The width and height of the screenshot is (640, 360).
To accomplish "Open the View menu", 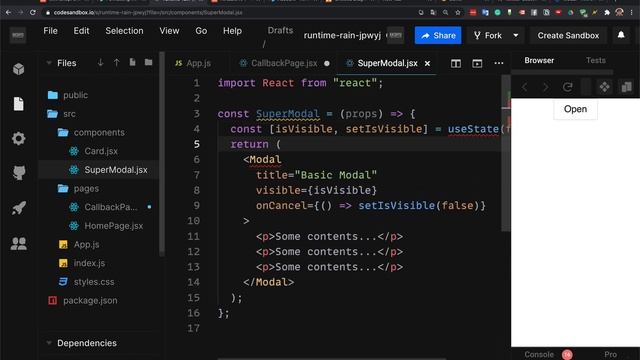I will 169,31.
